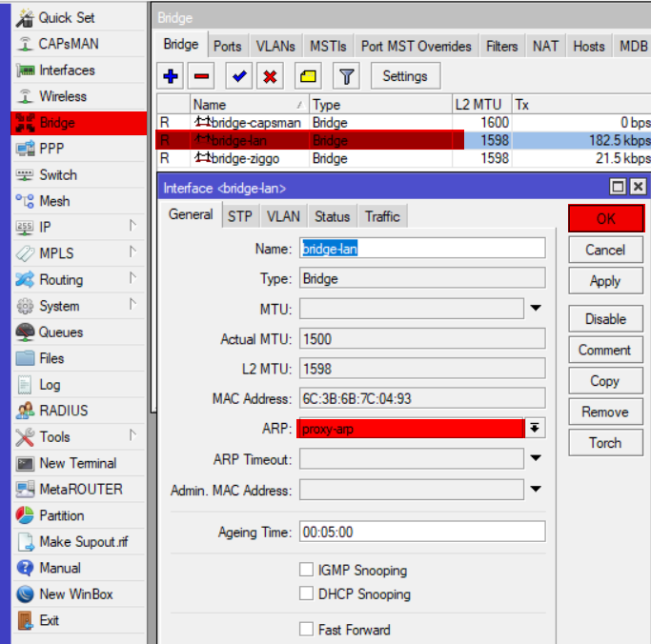Expand the MTU field arrow
651x644 pixels.
click(x=536, y=308)
